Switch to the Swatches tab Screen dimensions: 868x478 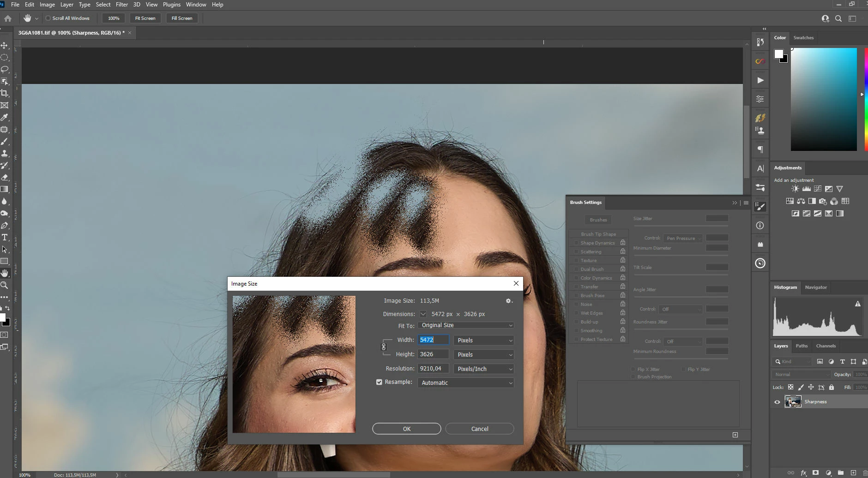(x=803, y=38)
